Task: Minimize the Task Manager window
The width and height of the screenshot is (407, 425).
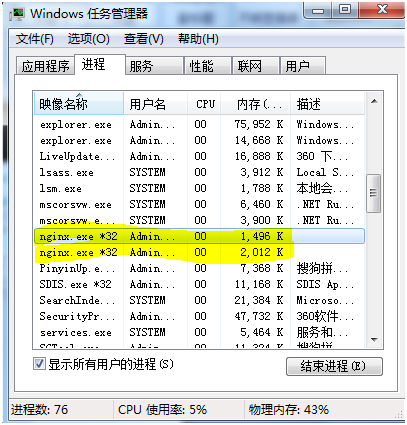Action: pos(317,10)
